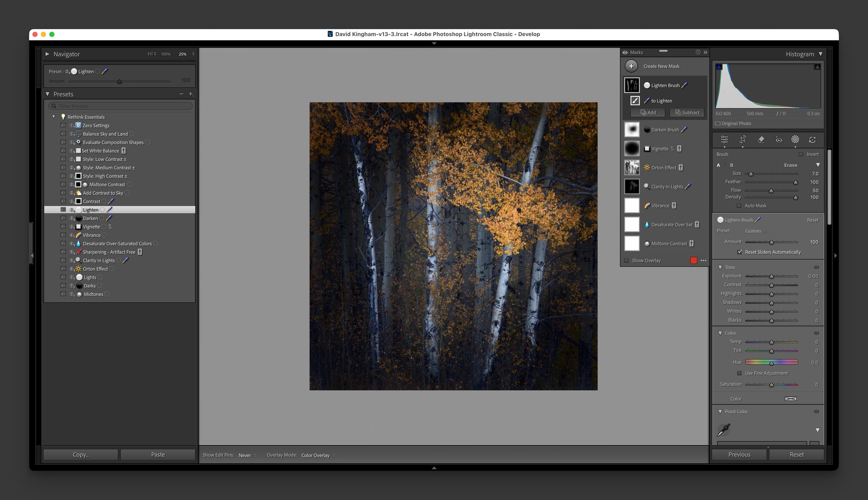Collapse the Tone section
This screenshot has width=868, height=500.
click(720, 267)
